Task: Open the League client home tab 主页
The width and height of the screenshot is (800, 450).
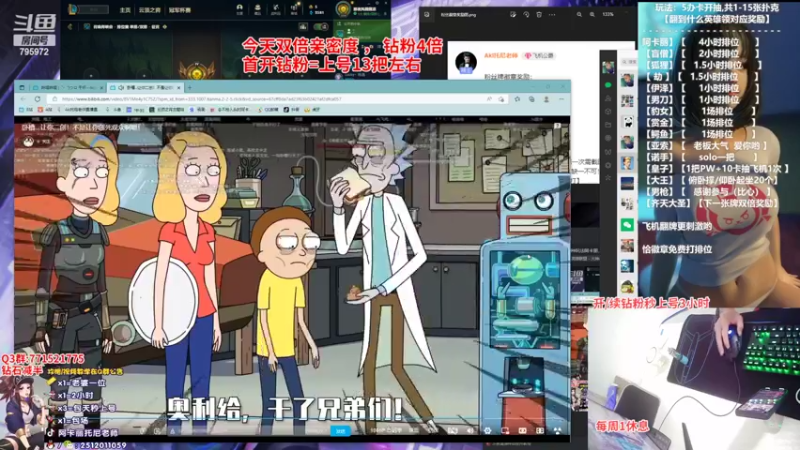Action: coord(124,10)
